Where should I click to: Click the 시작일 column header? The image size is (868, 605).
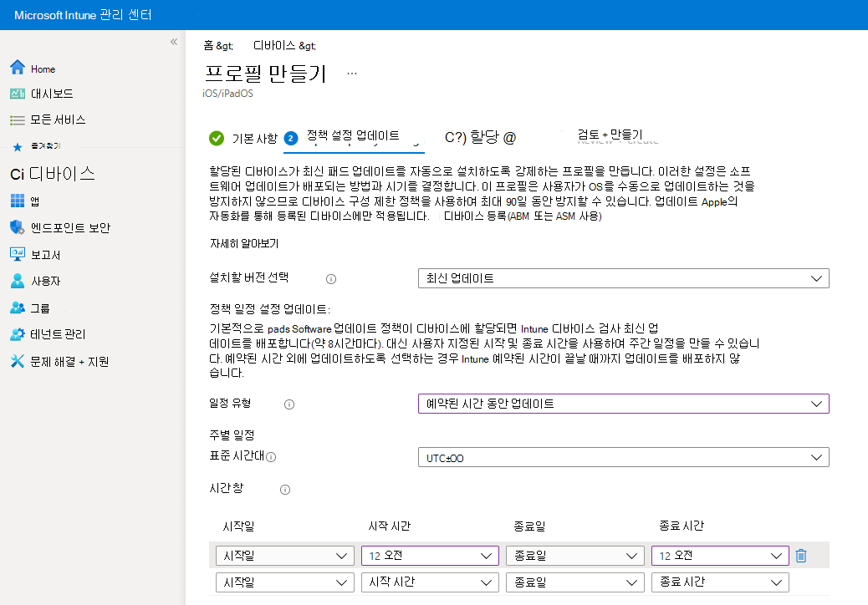tap(238, 526)
